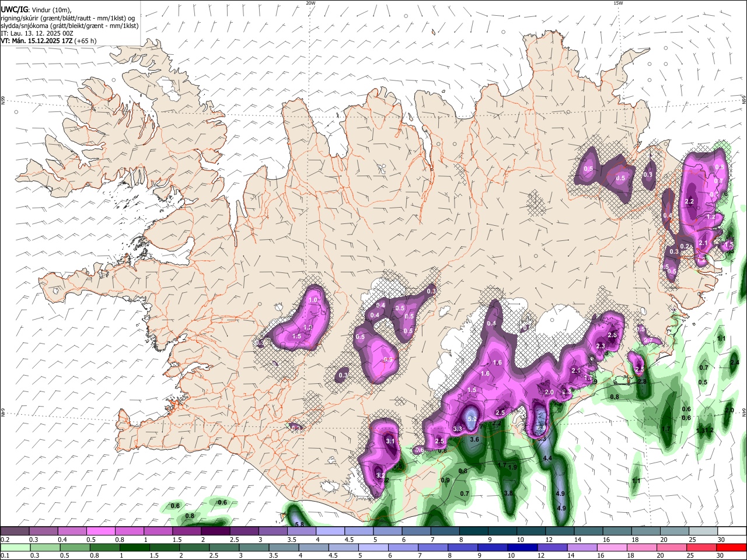
Task: Select the slate blue swatch labeled 6 in upper legend
Action: click(x=417, y=531)
